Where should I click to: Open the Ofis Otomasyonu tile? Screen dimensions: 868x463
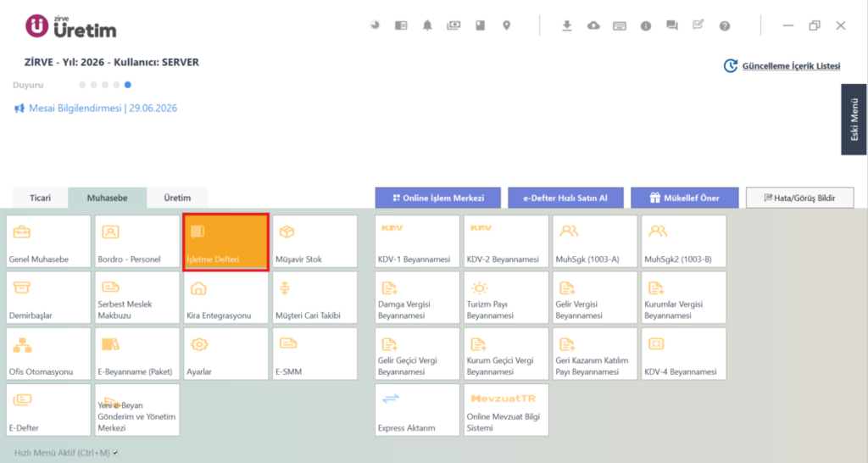48,354
